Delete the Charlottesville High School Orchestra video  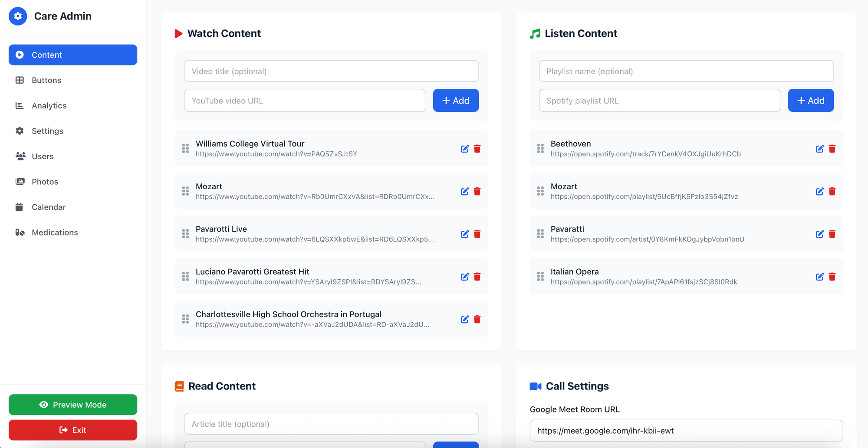coord(477,319)
